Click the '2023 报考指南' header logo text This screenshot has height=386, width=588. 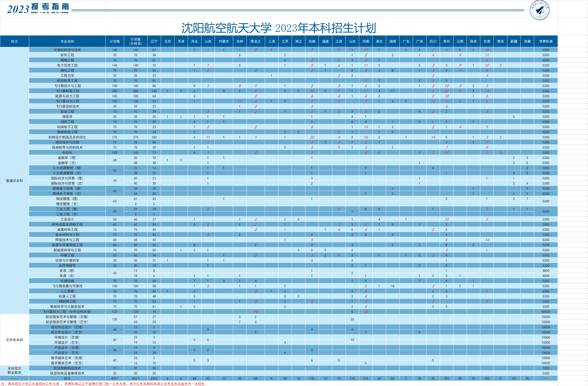(x=38, y=9)
